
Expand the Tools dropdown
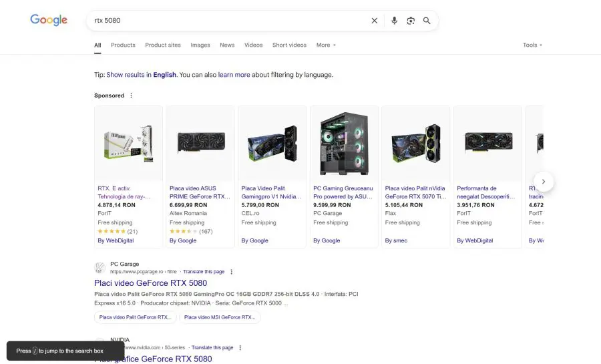532,45
